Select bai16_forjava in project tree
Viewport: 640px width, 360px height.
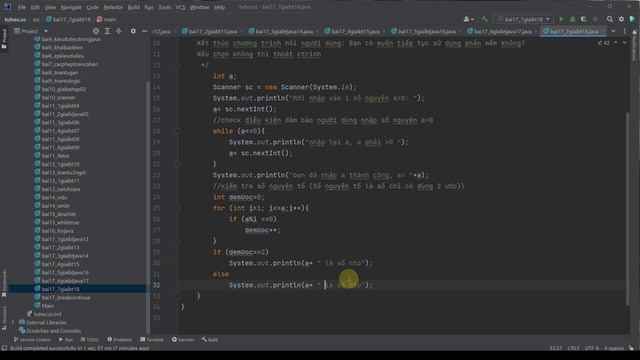(58, 231)
